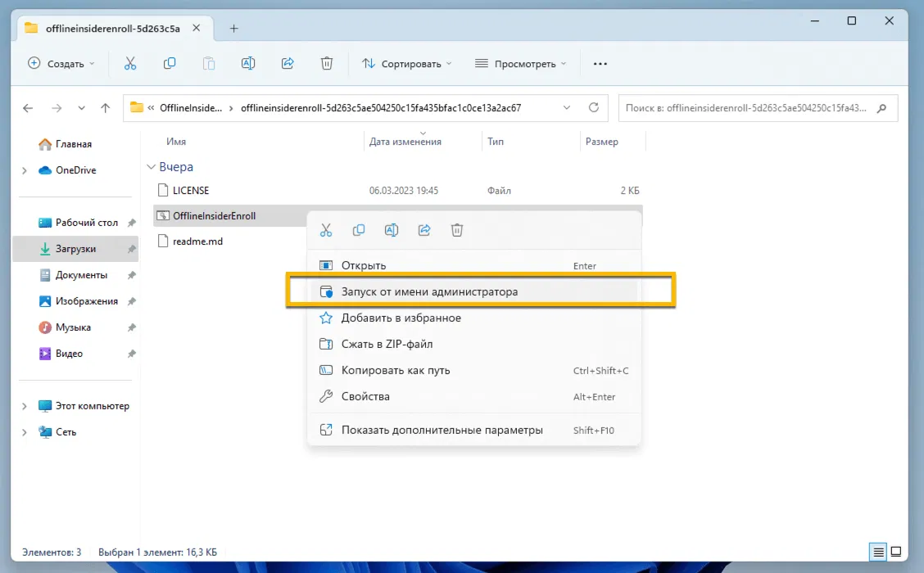The height and width of the screenshot is (573, 924).
Task: Select the OfflineInsiderEnroll file
Action: click(214, 216)
